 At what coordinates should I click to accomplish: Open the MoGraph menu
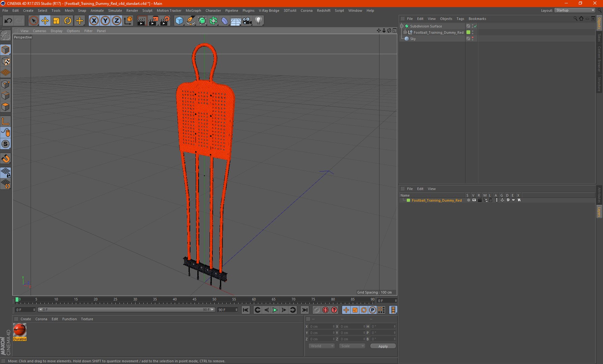click(x=193, y=10)
